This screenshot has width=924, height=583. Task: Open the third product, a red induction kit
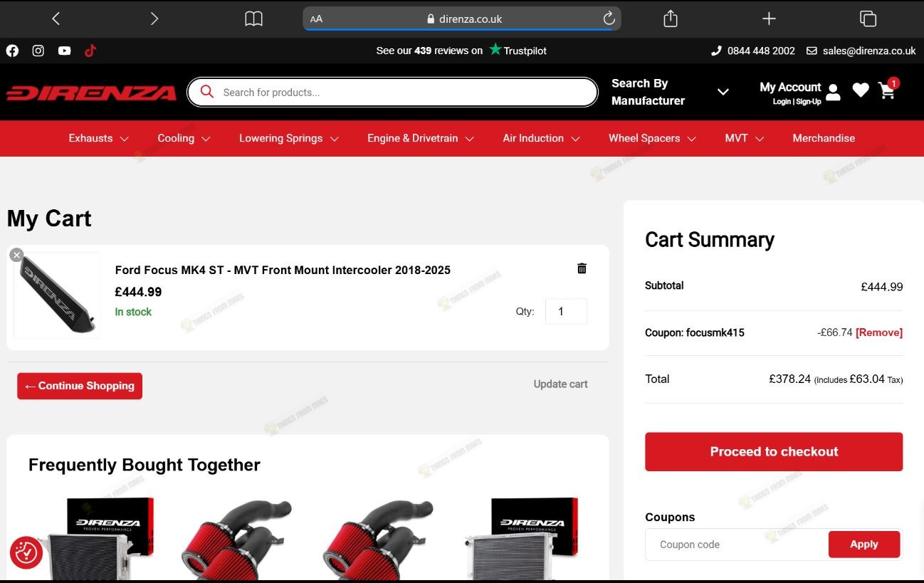[x=378, y=540]
